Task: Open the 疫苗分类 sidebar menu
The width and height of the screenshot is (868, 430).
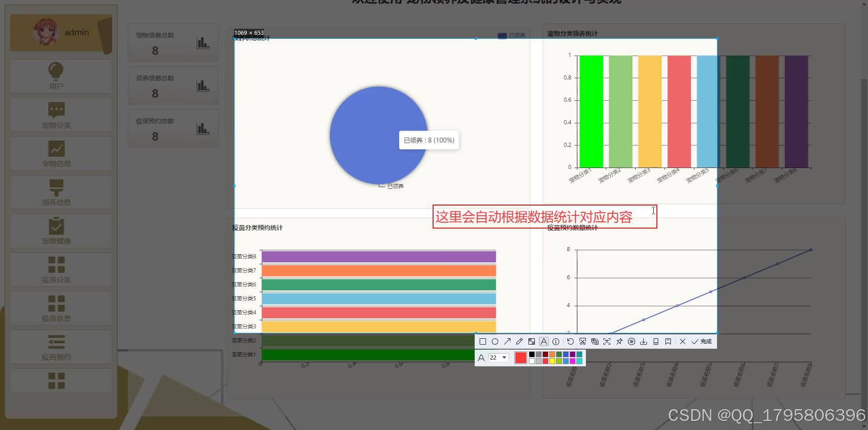Action: (61, 270)
